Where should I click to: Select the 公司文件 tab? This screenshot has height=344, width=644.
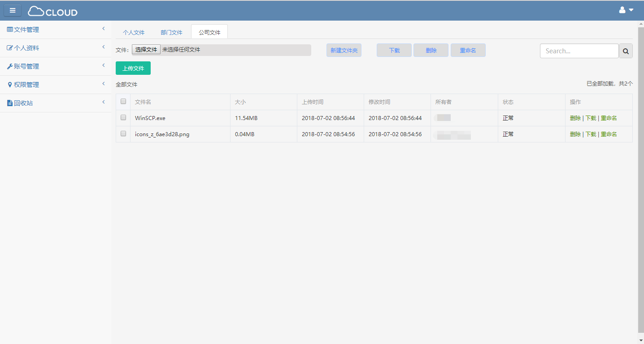coord(209,32)
